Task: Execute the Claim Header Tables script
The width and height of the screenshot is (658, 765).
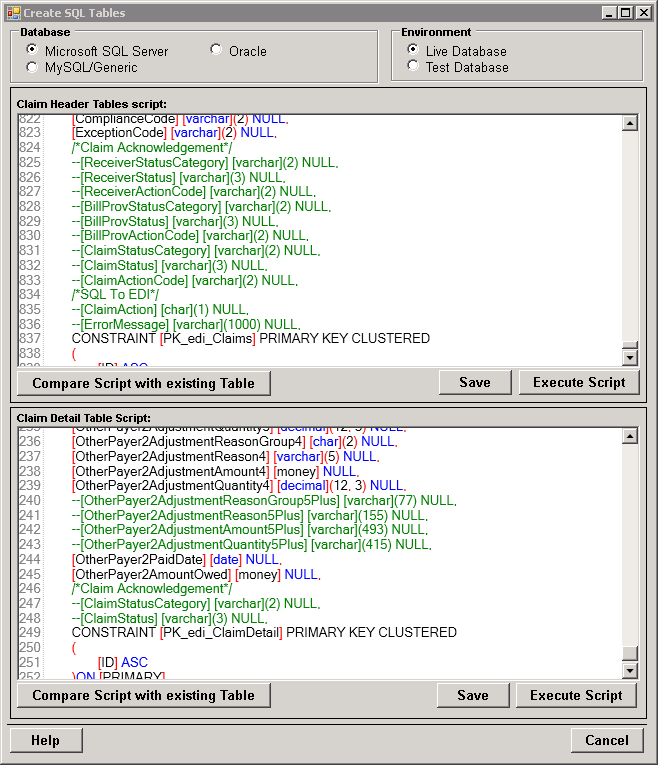Action: point(579,382)
